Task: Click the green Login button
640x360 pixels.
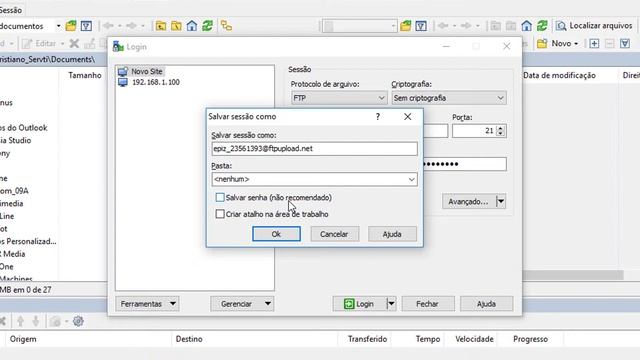Action: point(359,304)
